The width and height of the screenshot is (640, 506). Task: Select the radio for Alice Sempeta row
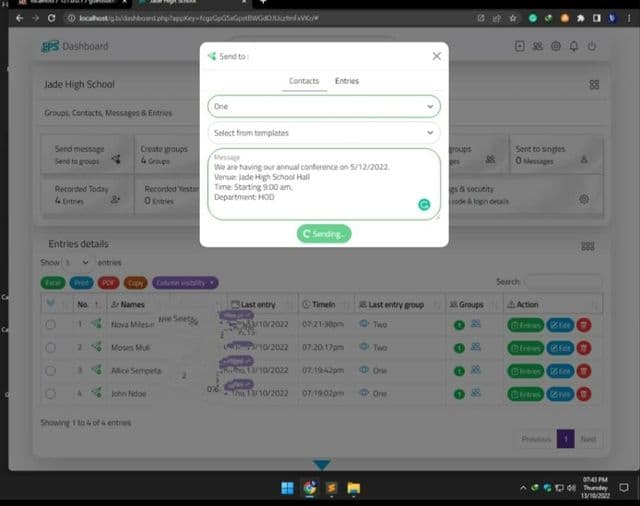click(x=51, y=371)
